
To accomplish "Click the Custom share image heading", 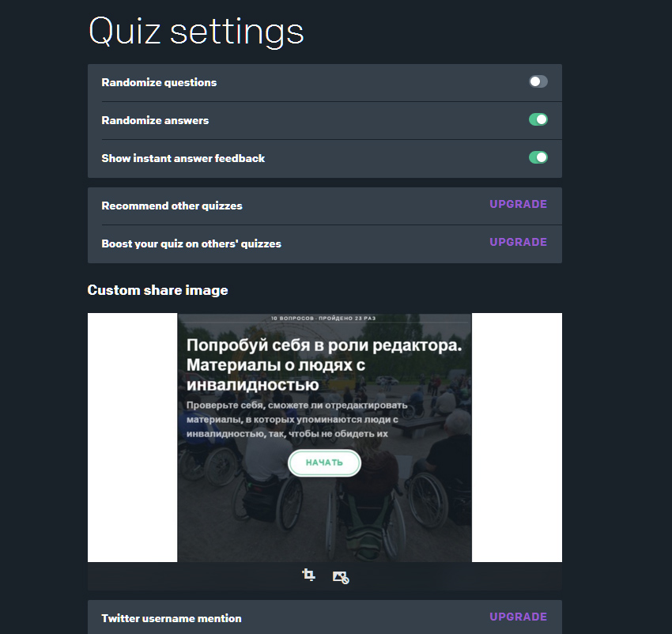I will click(x=157, y=290).
